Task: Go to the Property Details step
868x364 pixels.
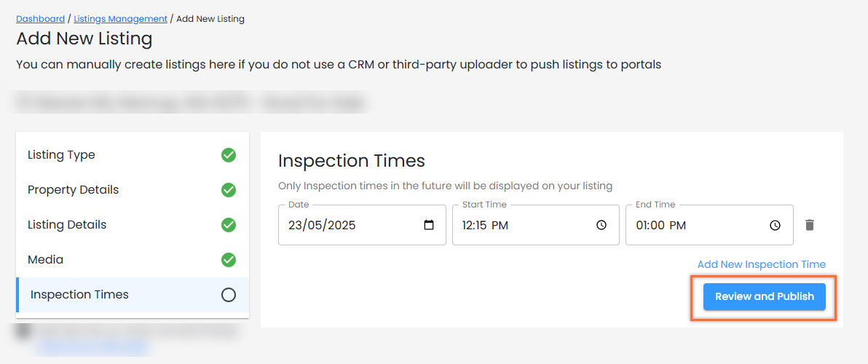Action: tap(133, 190)
